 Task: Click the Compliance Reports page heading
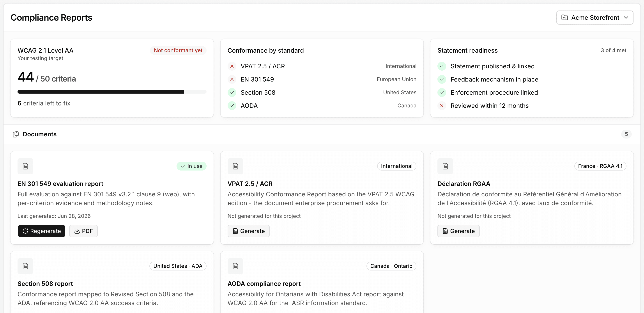pyautogui.click(x=51, y=18)
